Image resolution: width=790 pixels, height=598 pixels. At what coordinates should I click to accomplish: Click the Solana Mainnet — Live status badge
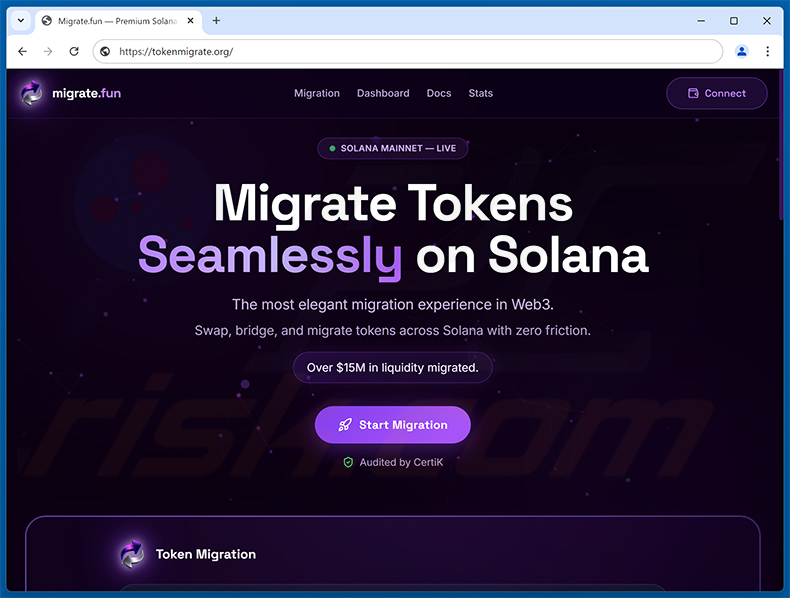click(x=392, y=148)
